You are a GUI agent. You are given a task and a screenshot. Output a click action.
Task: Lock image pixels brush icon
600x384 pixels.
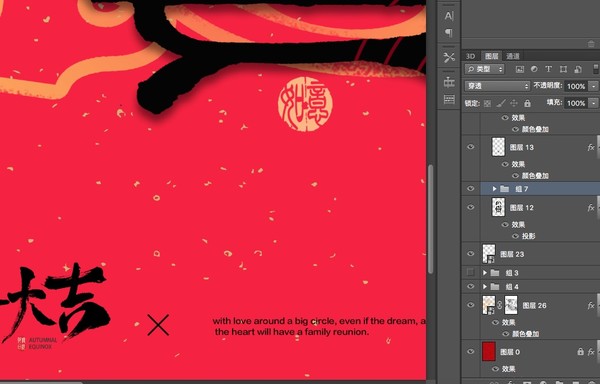[x=501, y=103]
